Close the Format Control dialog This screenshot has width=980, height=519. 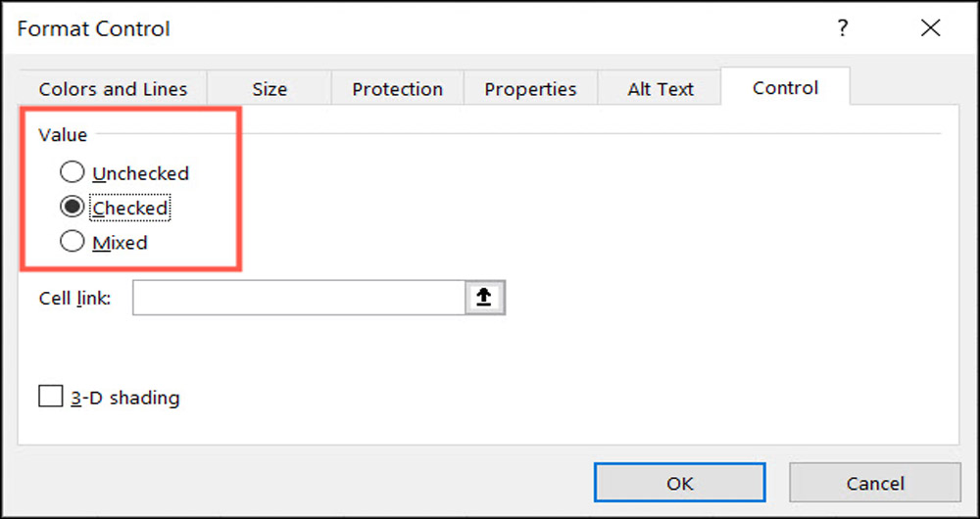[930, 29]
